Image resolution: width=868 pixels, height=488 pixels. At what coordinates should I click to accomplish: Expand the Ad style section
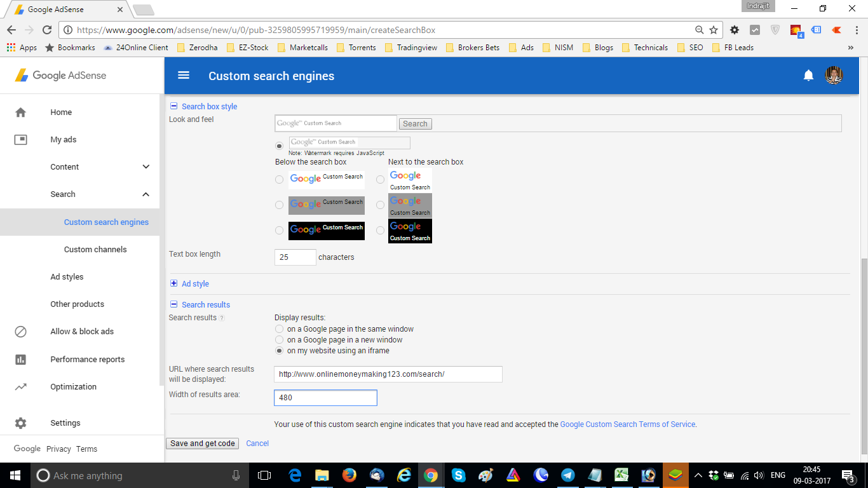tap(173, 283)
